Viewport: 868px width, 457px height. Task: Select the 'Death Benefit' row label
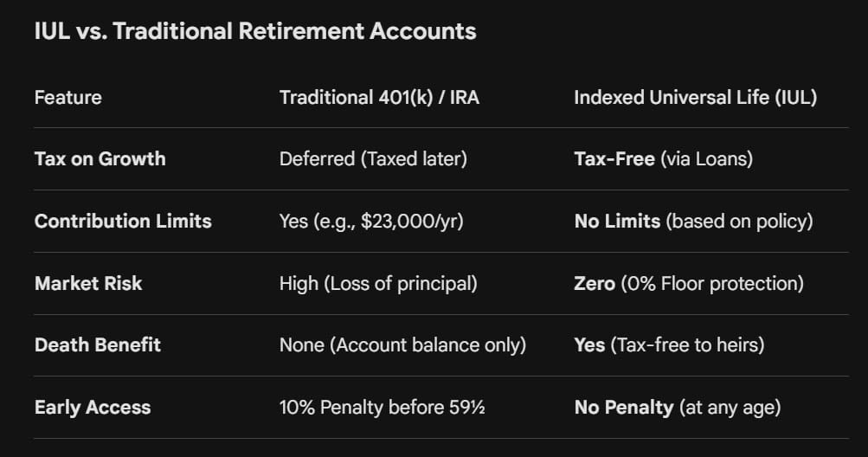(x=98, y=345)
